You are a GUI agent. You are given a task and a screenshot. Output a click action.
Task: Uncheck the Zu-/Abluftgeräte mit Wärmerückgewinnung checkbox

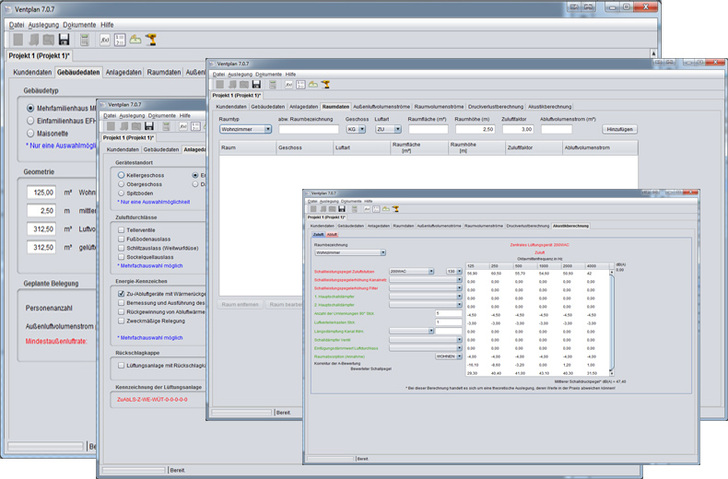coord(120,294)
